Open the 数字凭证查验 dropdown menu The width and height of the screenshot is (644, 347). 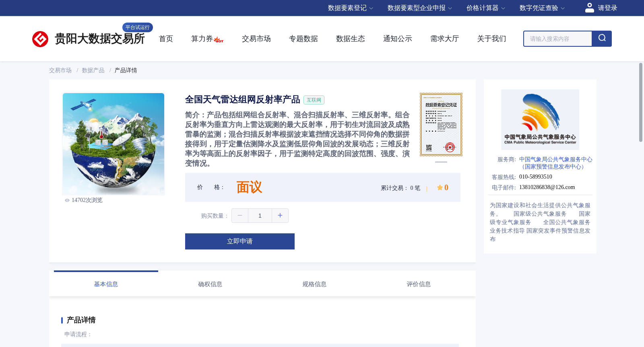542,8
